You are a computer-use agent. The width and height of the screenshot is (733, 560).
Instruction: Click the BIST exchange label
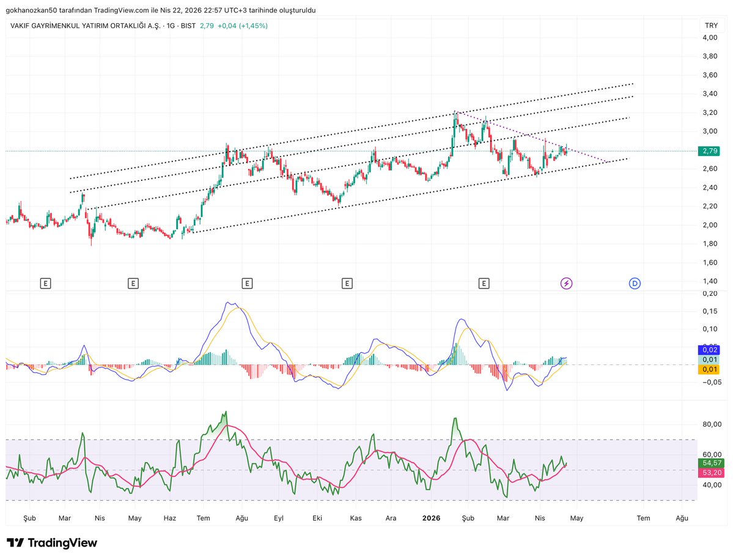coord(188,26)
